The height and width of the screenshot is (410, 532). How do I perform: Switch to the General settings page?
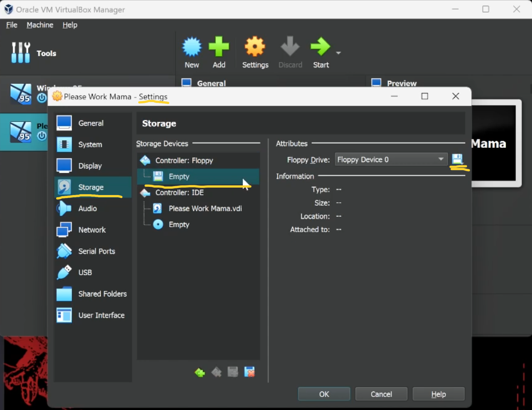93,123
